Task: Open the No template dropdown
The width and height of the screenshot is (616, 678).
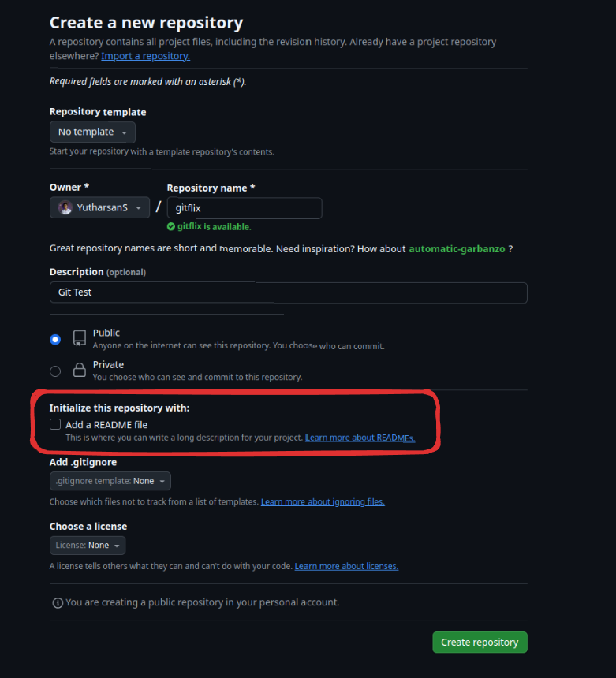Action: (92, 132)
